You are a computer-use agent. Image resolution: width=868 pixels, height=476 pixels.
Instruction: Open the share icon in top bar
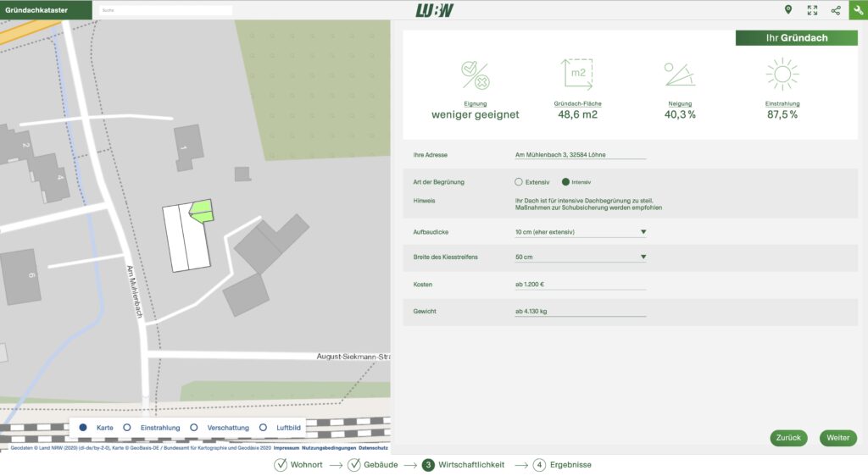(836, 10)
